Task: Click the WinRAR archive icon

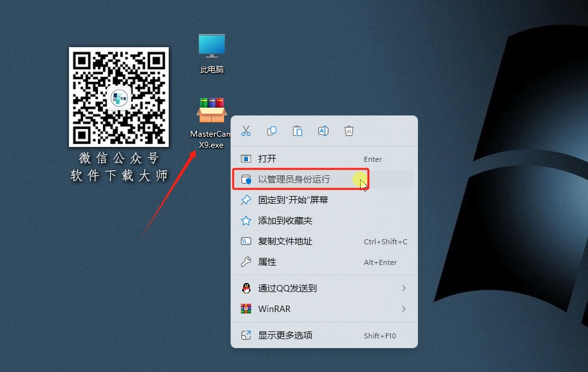Action: (245, 309)
